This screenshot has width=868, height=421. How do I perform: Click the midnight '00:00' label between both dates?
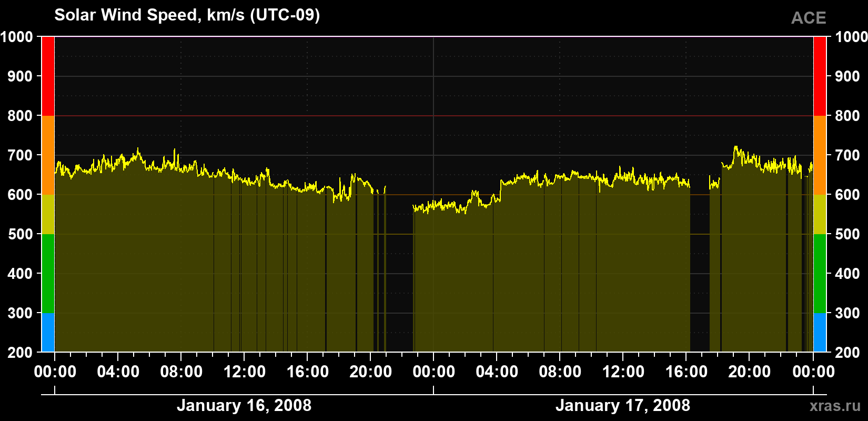(434, 372)
